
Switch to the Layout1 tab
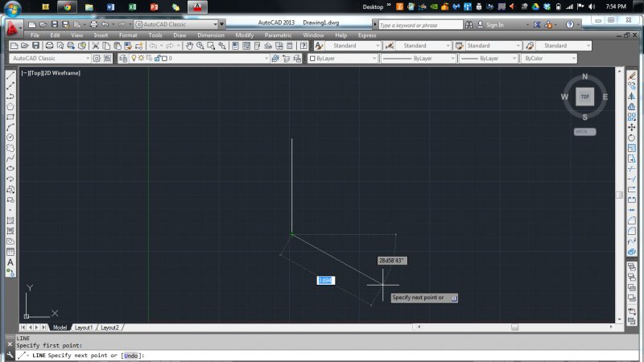tap(84, 327)
